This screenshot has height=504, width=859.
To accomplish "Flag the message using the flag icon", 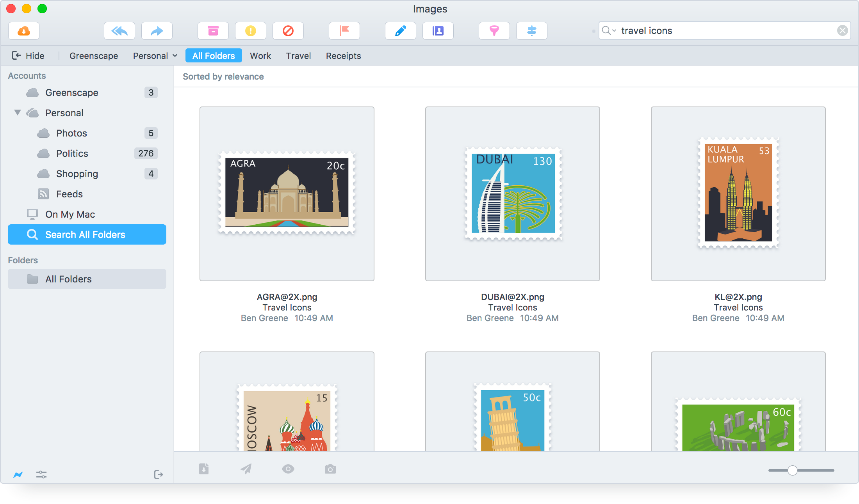I will coord(344,31).
